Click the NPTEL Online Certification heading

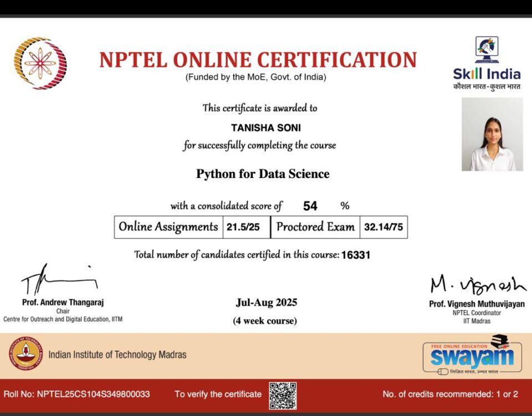[x=258, y=60]
